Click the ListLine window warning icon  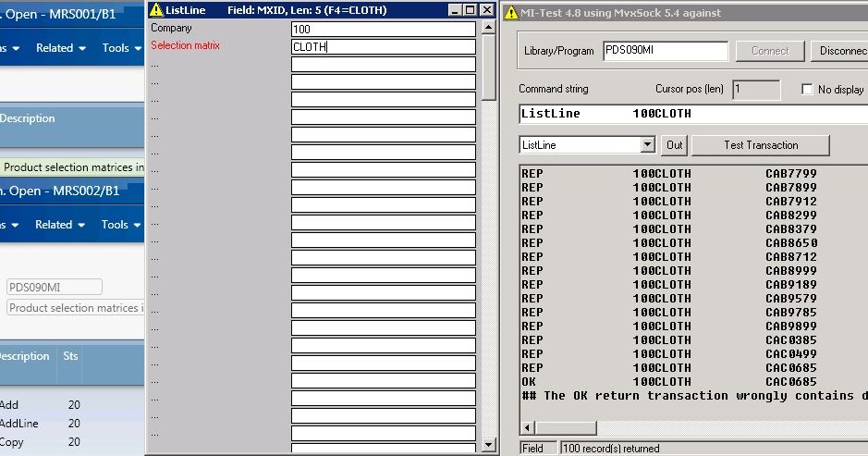156,10
